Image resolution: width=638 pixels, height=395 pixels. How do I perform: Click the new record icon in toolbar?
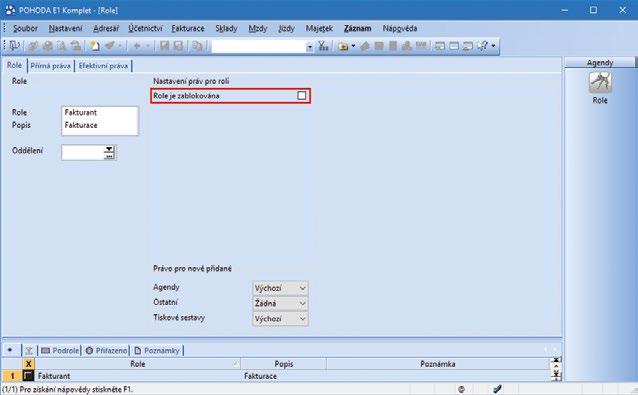[x=94, y=46]
